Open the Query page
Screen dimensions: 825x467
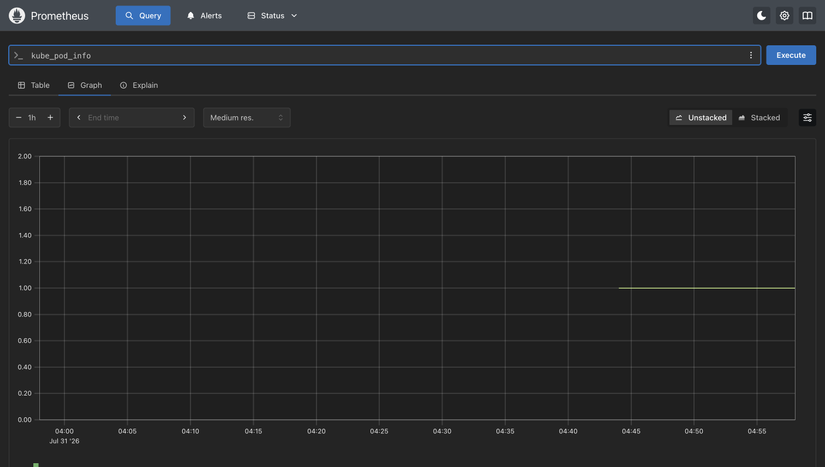(x=143, y=16)
